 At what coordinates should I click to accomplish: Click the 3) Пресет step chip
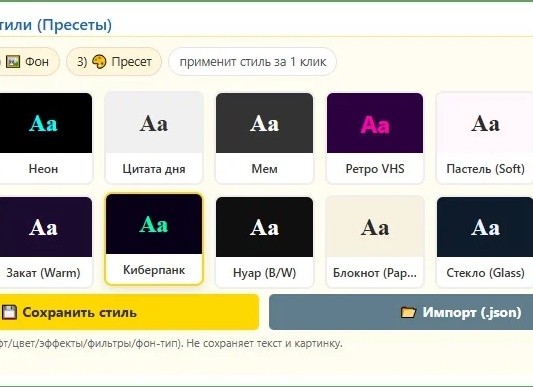[114, 62]
